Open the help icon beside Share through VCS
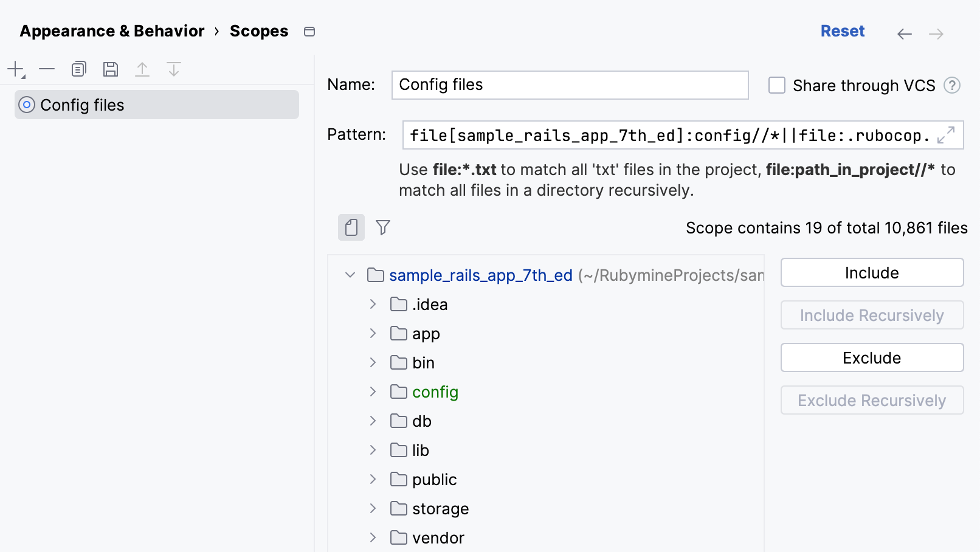The image size is (980, 552). point(953,86)
